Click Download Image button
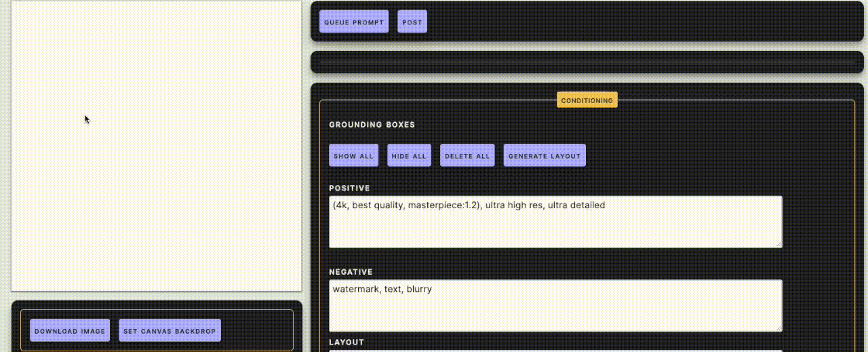The width and height of the screenshot is (868, 352). pos(70,330)
